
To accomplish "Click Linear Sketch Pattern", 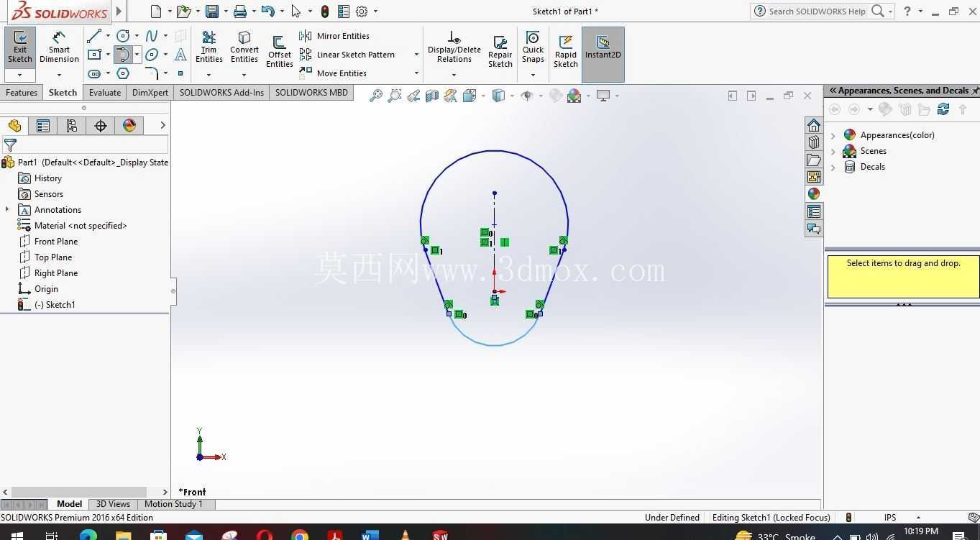I will (x=347, y=55).
